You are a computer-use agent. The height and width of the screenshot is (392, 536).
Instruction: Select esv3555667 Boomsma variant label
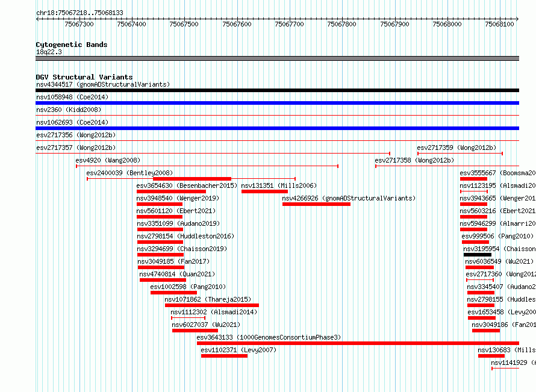497,173
